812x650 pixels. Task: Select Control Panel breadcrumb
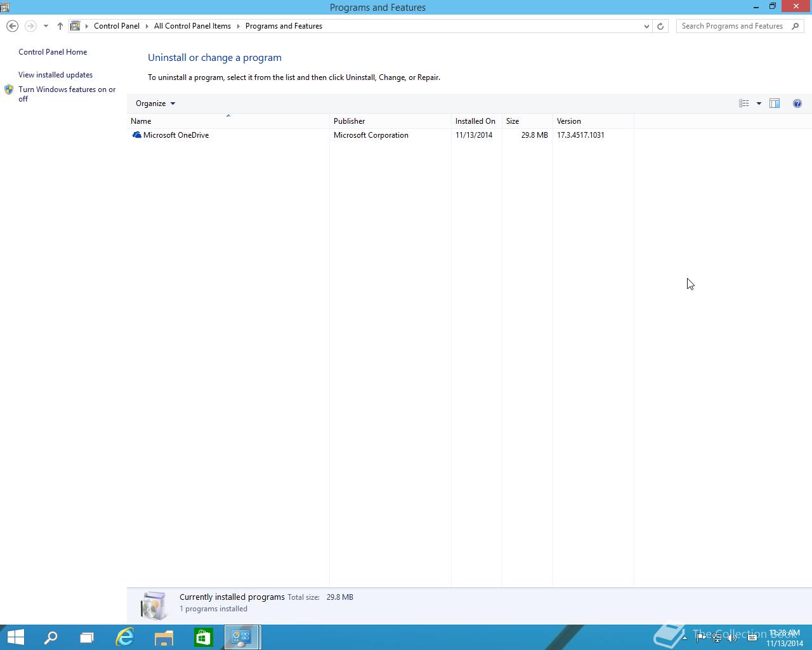point(117,26)
